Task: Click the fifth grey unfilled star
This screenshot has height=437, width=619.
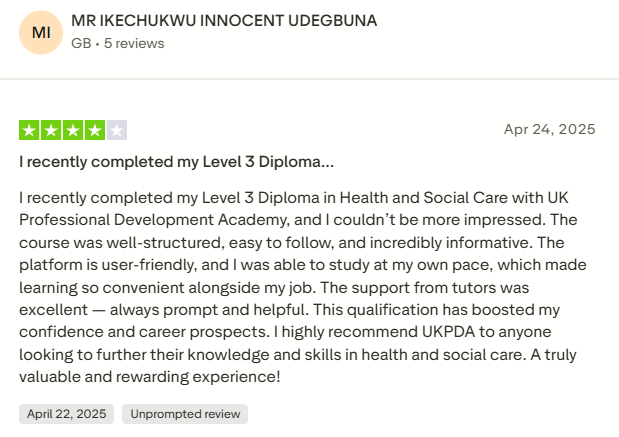Action: coord(117,129)
